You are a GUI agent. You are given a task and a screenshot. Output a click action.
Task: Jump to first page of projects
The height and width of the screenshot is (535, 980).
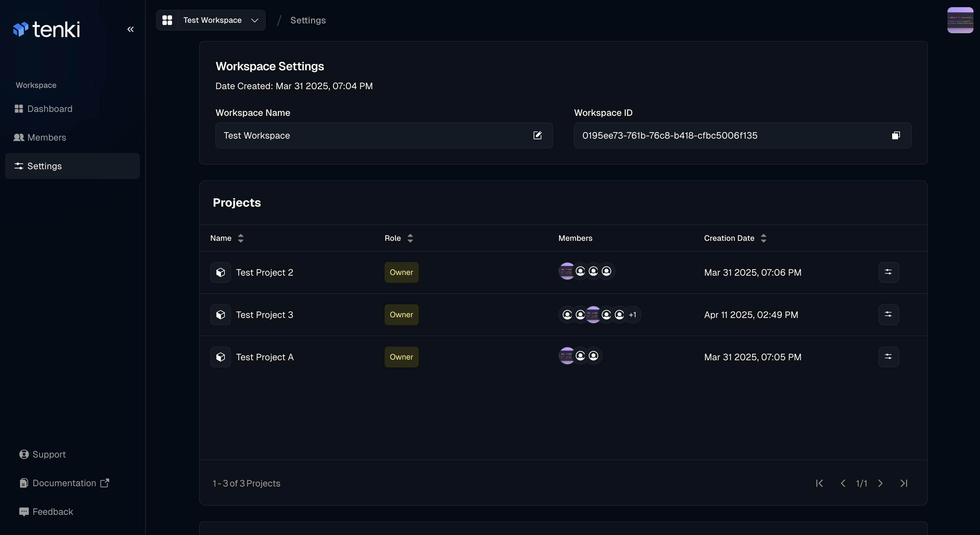[x=820, y=483]
